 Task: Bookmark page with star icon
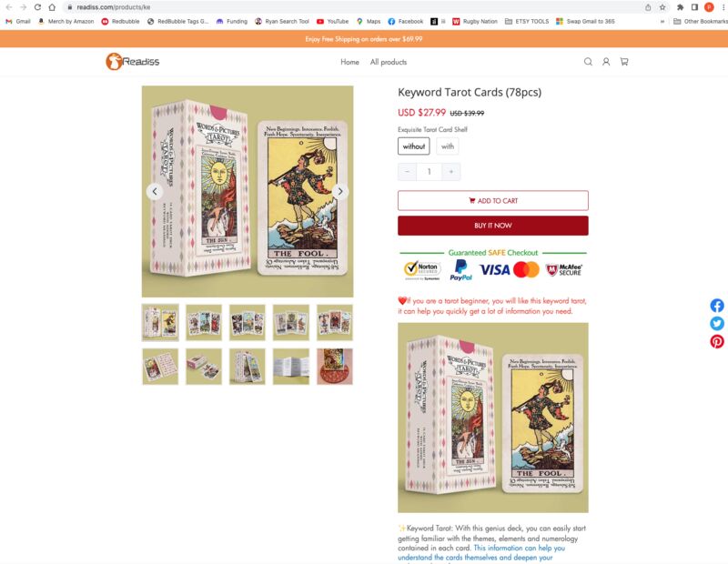point(662,7)
